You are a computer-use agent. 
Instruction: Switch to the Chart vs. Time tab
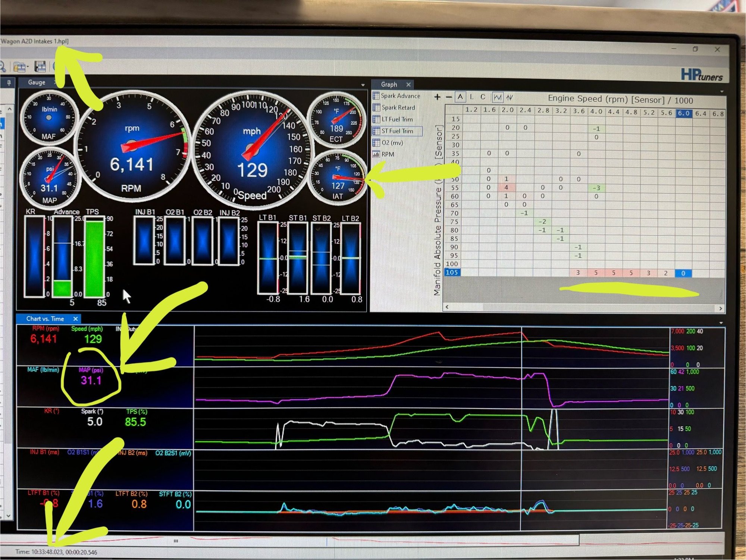pyautogui.click(x=45, y=319)
